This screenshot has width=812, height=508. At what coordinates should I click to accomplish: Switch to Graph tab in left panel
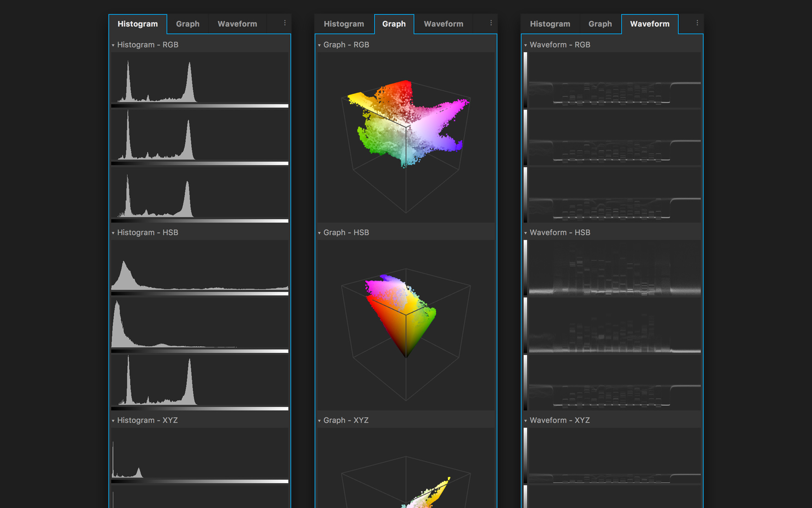click(x=188, y=24)
